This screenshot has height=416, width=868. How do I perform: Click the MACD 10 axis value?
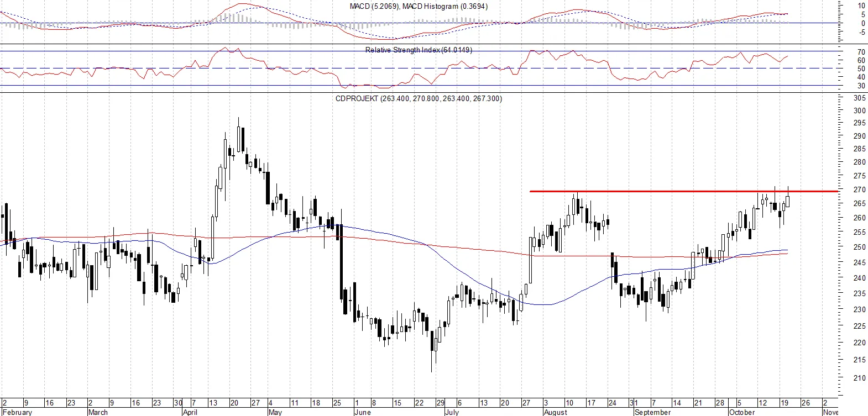pos(861,6)
